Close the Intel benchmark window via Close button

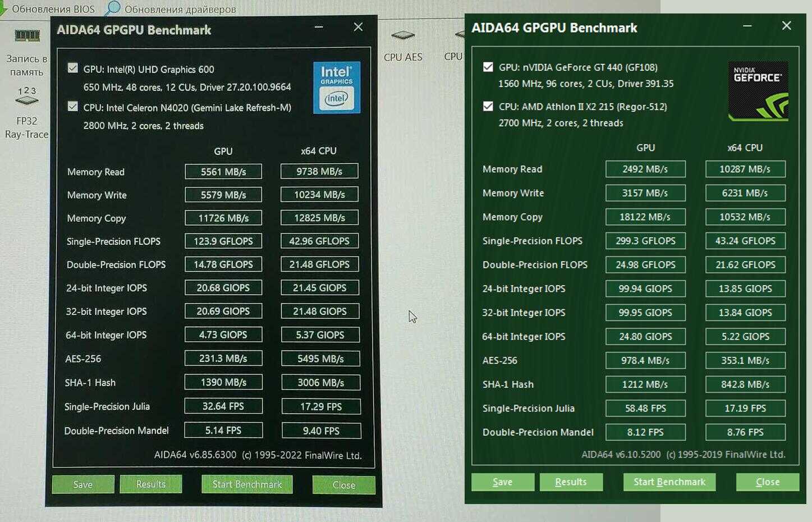click(343, 485)
